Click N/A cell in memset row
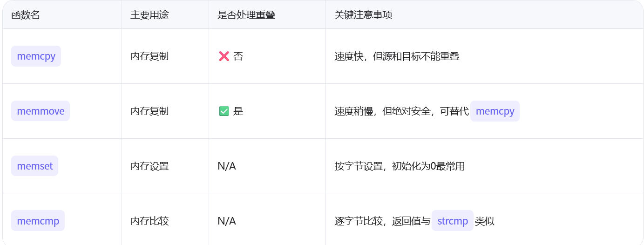Viewport: 644px width, 245px height. 227,166
